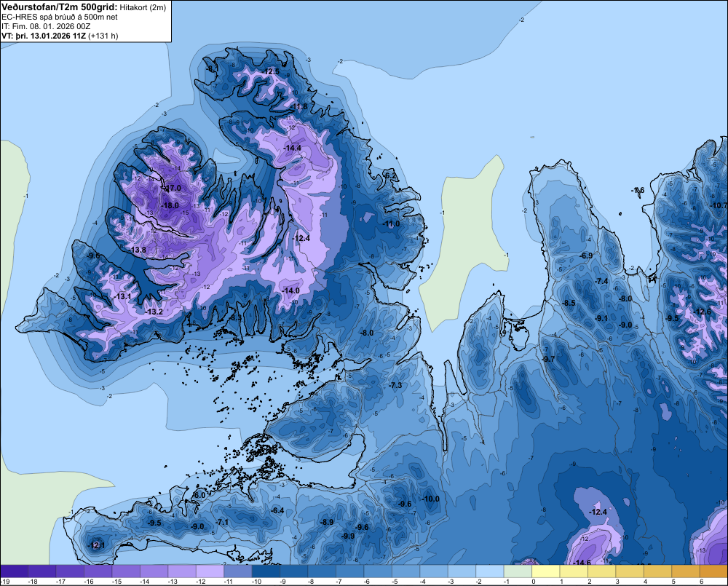
Task: Click the -14.6 temperature label
Action: [x=582, y=563]
